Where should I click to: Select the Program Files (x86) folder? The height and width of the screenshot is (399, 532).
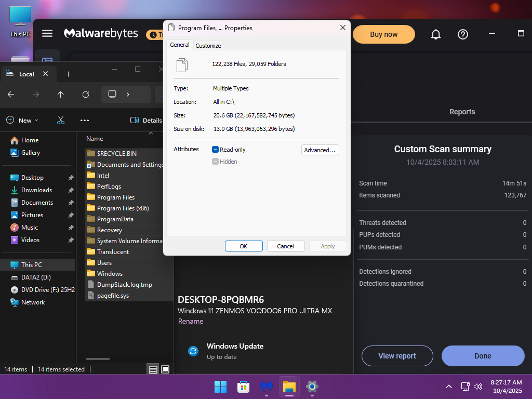(123, 208)
